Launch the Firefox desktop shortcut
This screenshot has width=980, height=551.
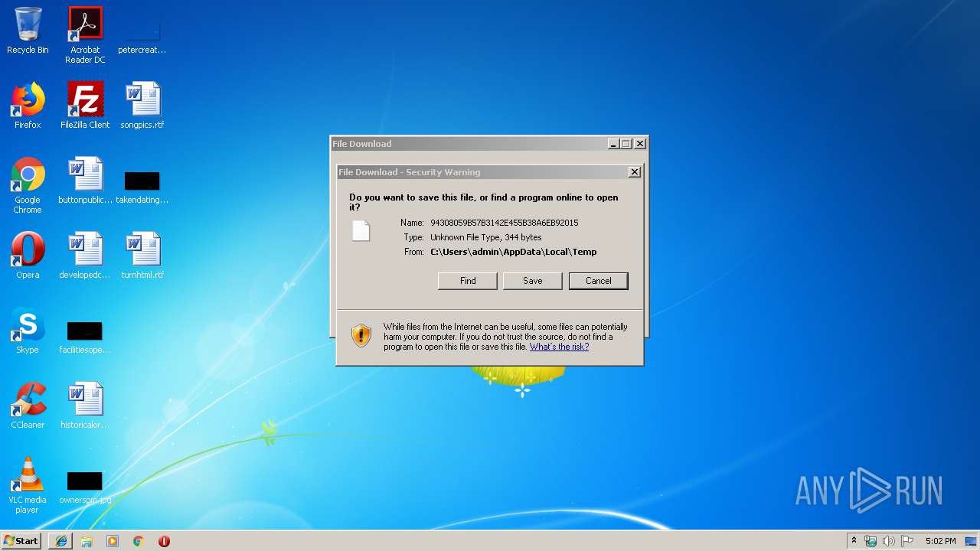click(28, 106)
